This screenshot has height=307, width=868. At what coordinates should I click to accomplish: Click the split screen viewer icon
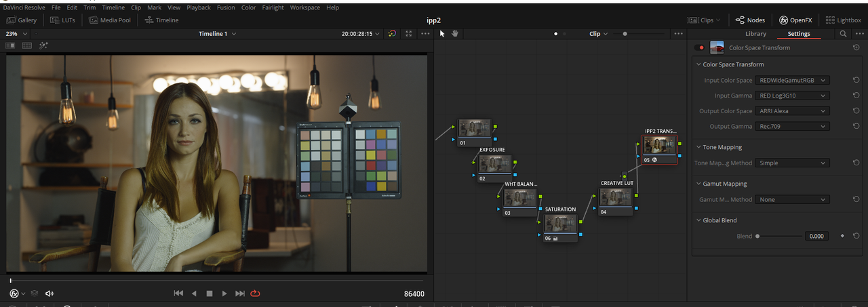tap(27, 45)
